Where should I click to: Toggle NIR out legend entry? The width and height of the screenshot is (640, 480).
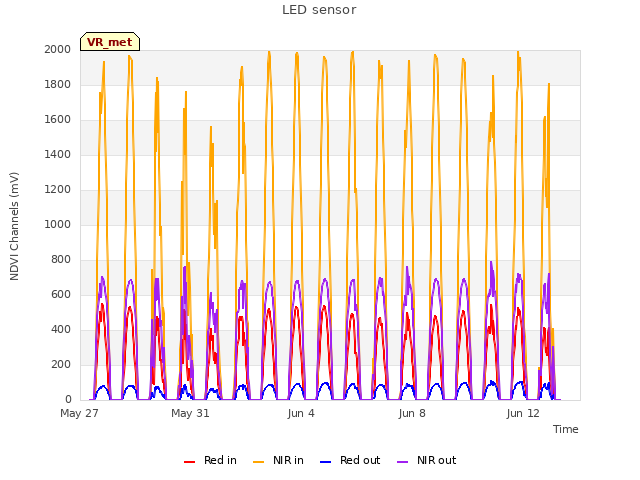pos(427,460)
